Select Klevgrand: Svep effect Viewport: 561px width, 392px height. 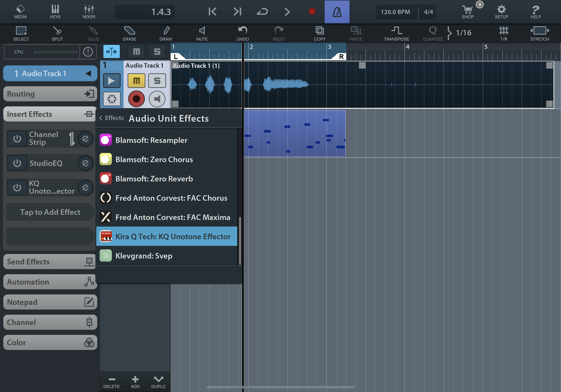coord(167,256)
